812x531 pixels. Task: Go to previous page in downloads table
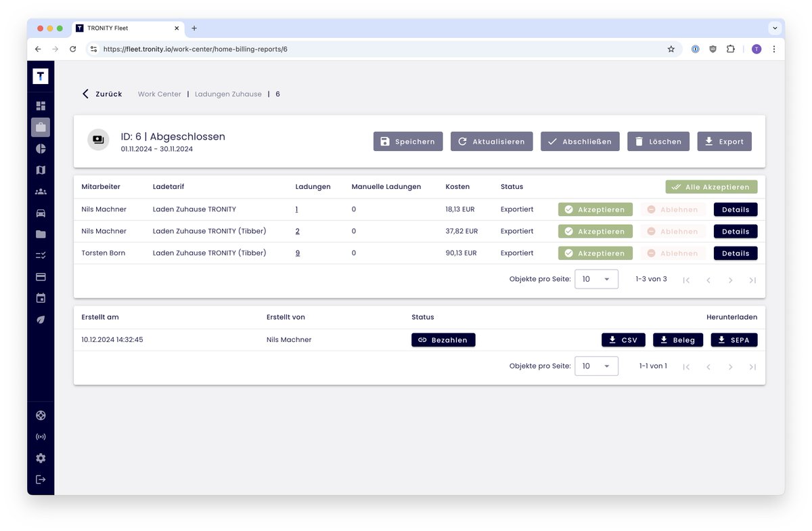708,366
